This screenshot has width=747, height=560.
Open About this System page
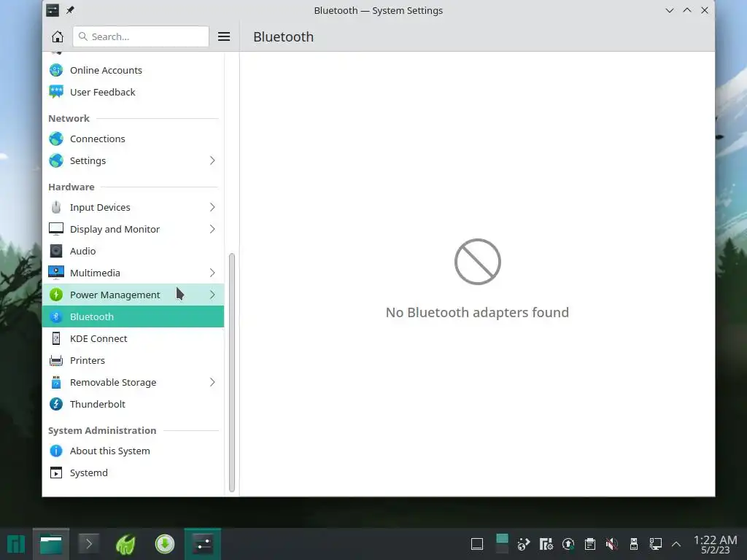[x=133, y=451]
